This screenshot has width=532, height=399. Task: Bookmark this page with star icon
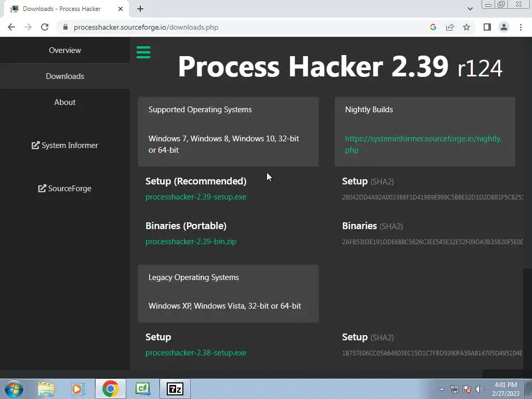tap(467, 27)
